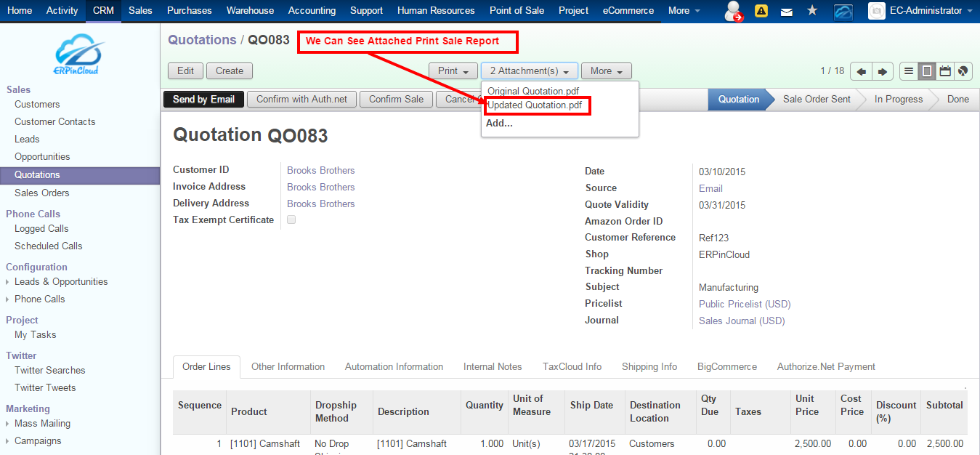Image resolution: width=980 pixels, height=455 pixels.
Task: Open the More dropdown next to Attachments
Action: 607,71
